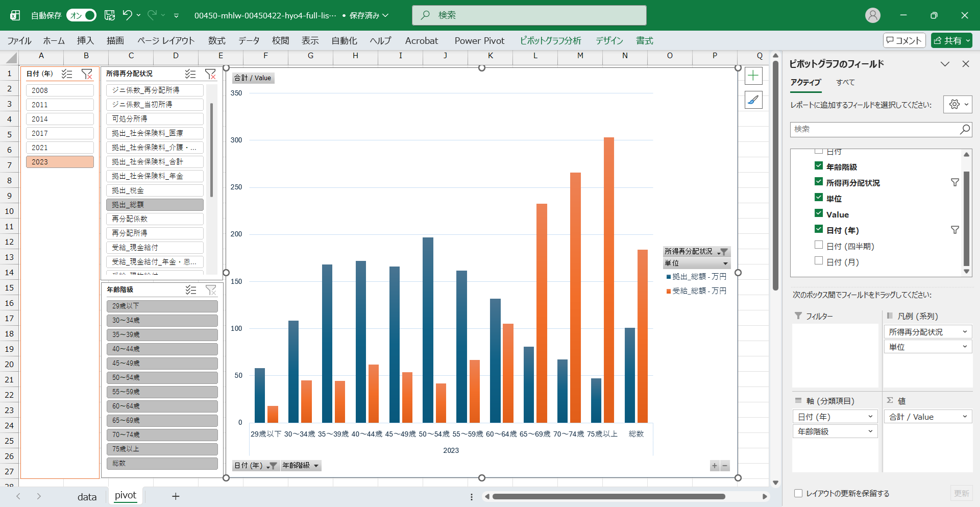Enable レイアウトの更新を保留する checkbox
Image resolution: width=980 pixels, height=507 pixels.
pos(798,493)
